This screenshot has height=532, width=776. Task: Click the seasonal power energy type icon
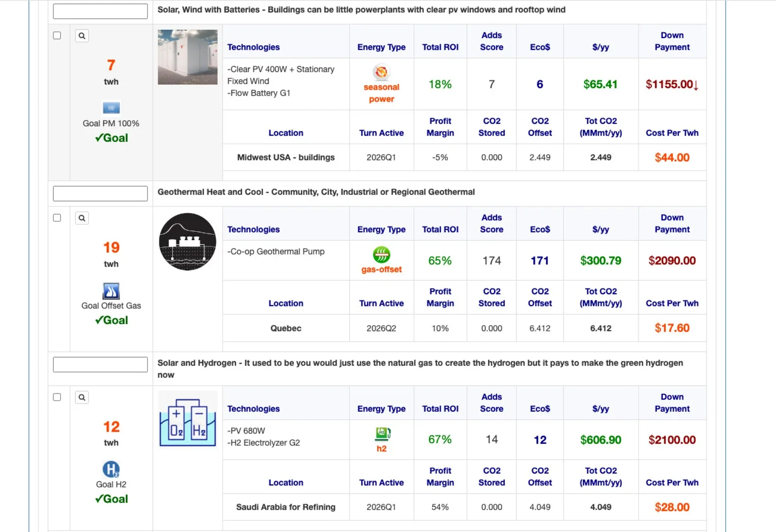(381, 72)
